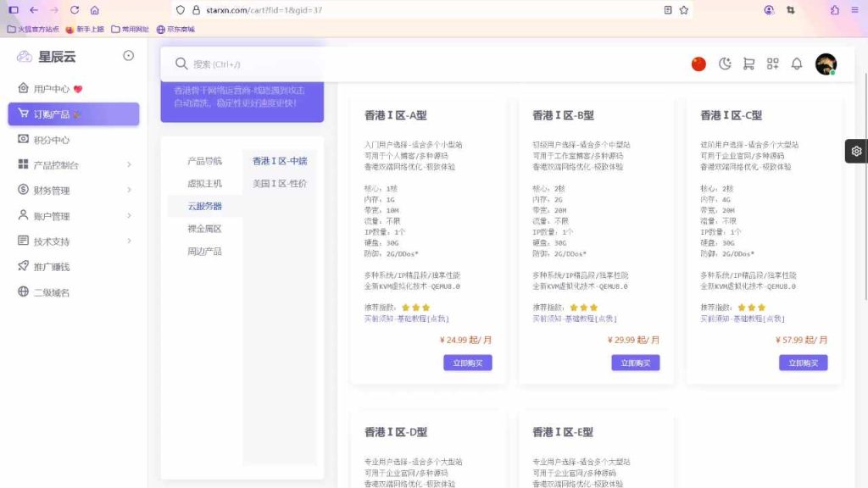Open the shortcuts grid icon in header
Screen dimensions: 868x488
[772, 64]
